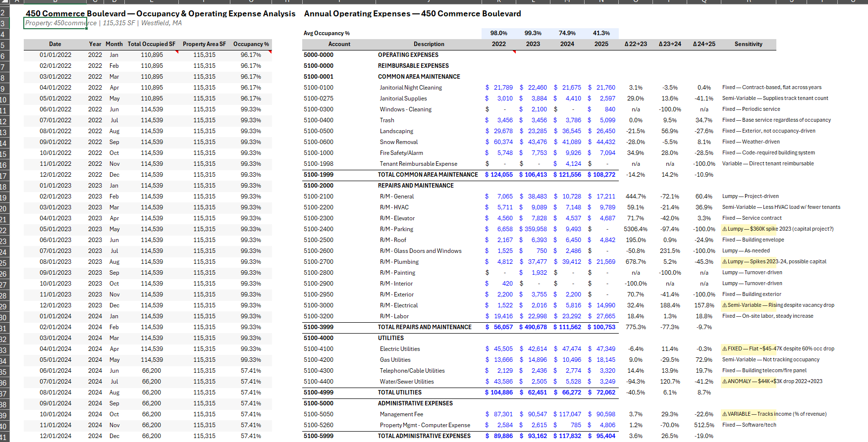Select the 'Description' header cell
Image resolution: width=868 pixels, height=442 pixels.
click(x=429, y=44)
